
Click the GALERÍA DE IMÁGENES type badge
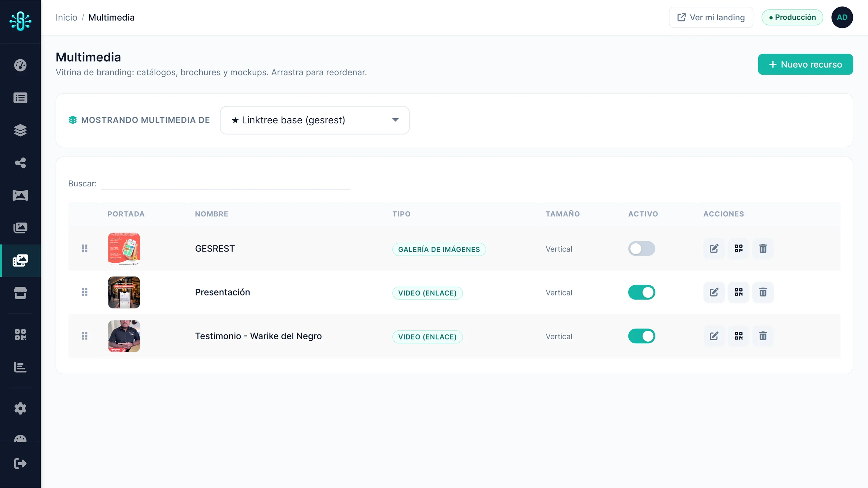(439, 249)
